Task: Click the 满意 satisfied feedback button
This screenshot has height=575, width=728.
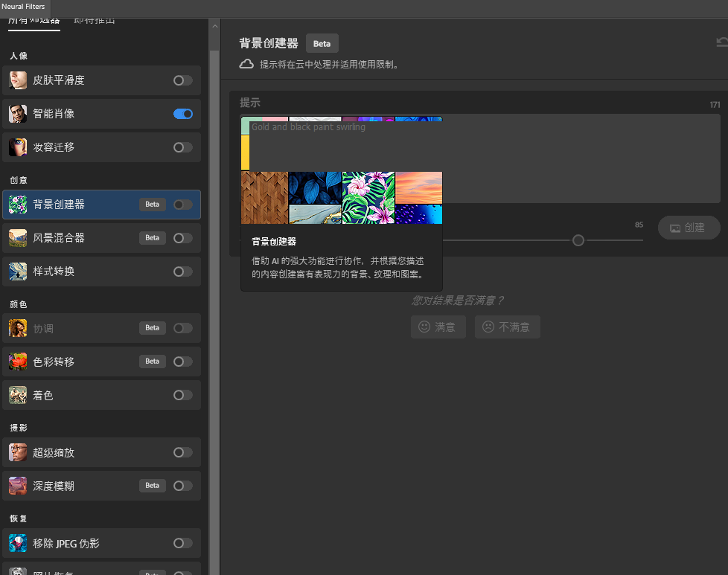Action: [x=438, y=327]
